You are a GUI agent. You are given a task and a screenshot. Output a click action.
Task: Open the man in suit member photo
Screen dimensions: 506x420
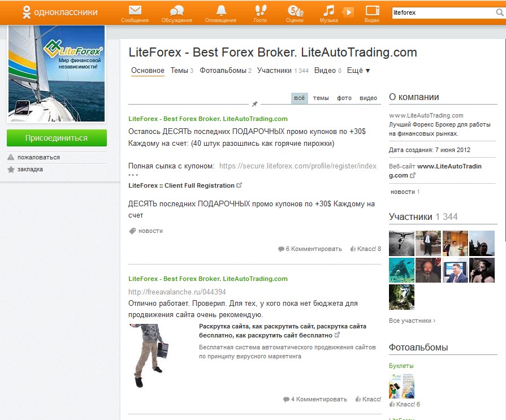click(428, 243)
